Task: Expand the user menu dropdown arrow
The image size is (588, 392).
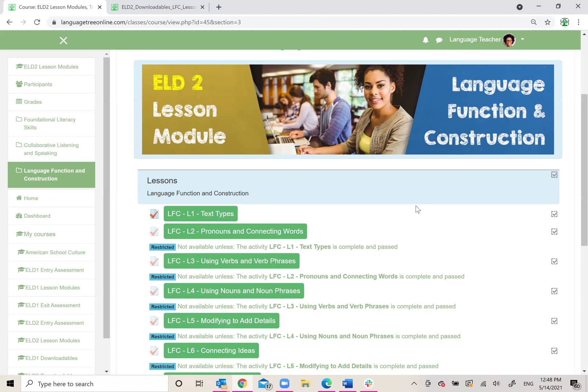Action: (523, 39)
